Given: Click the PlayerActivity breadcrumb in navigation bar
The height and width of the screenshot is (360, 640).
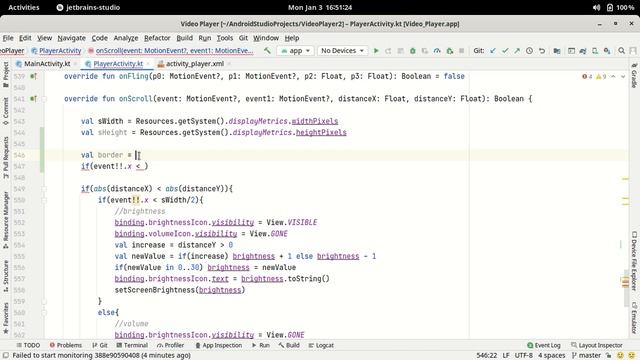Looking at the screenshot, I should point(56,51).
